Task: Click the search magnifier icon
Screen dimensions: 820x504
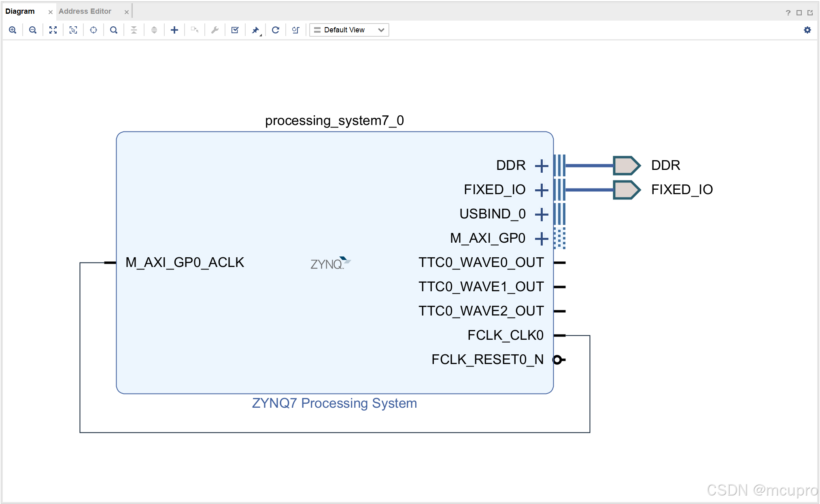Action: 114,30
